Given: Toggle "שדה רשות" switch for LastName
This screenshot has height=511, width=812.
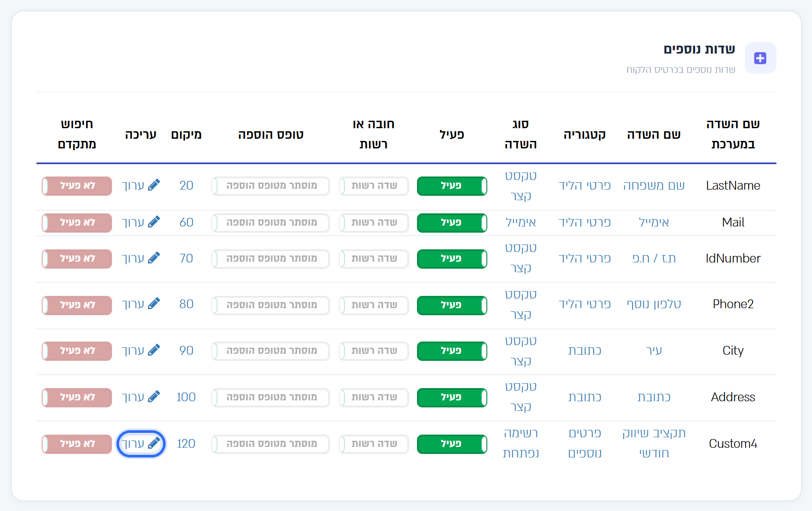Looking at the screenshot, I should [373, 186].
